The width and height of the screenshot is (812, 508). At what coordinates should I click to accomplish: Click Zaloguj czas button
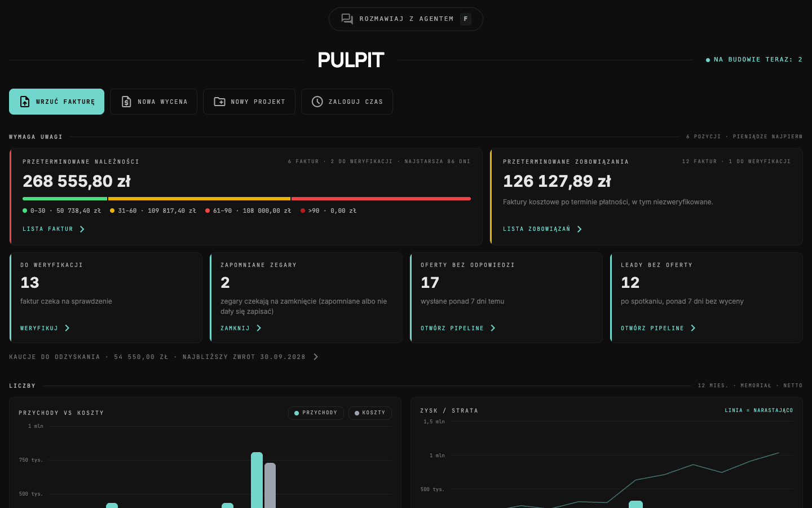click(347, 102)
